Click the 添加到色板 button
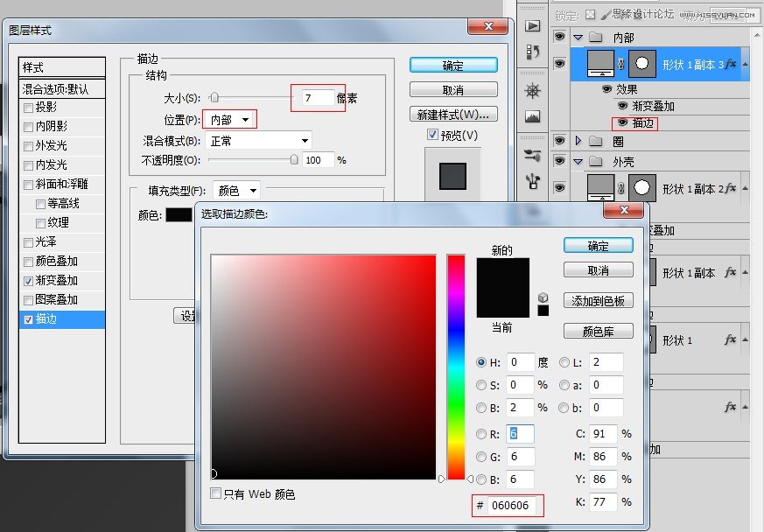Screen dimensions: 764x532 pyautogui.click(x=599, y=301)
